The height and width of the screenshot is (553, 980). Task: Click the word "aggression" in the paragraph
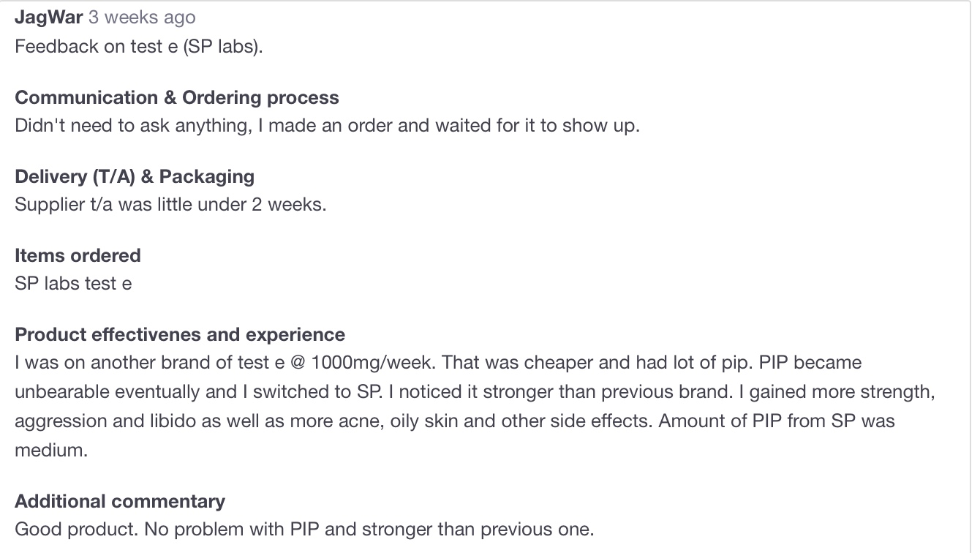click(61, 421)
